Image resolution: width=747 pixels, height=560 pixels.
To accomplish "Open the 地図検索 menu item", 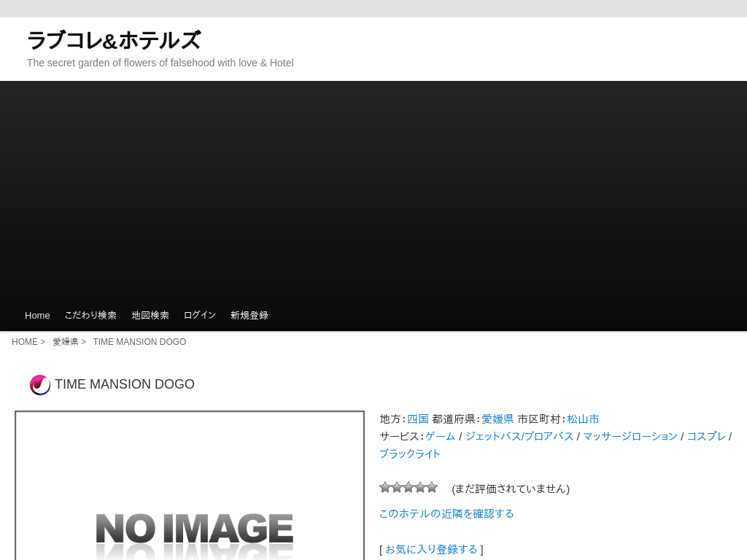I will tap(150, 315).
